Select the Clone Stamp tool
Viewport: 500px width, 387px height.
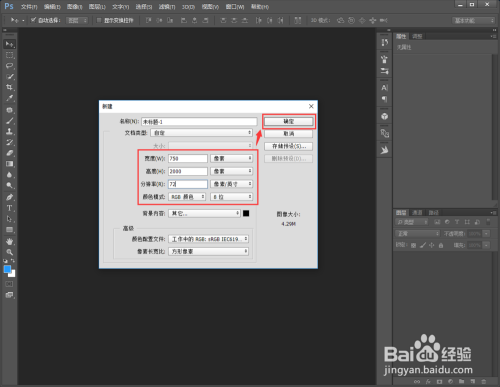(9, 131)
